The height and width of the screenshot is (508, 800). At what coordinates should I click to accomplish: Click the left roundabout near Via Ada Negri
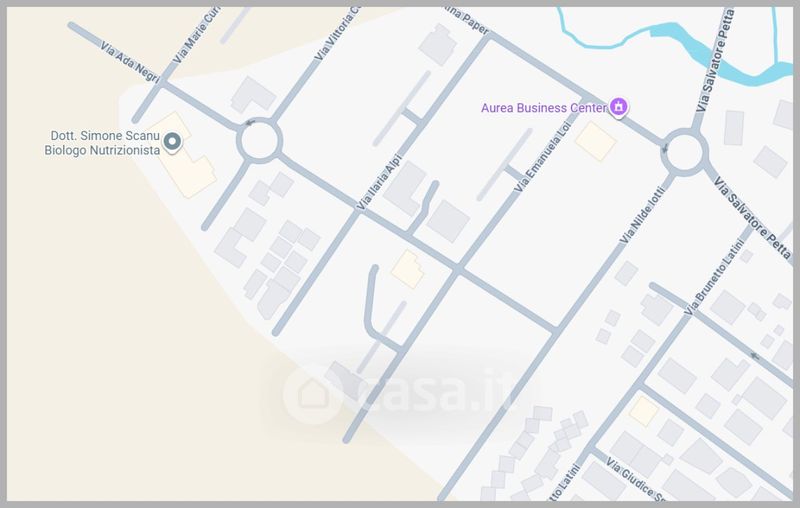tap(259, 141)
